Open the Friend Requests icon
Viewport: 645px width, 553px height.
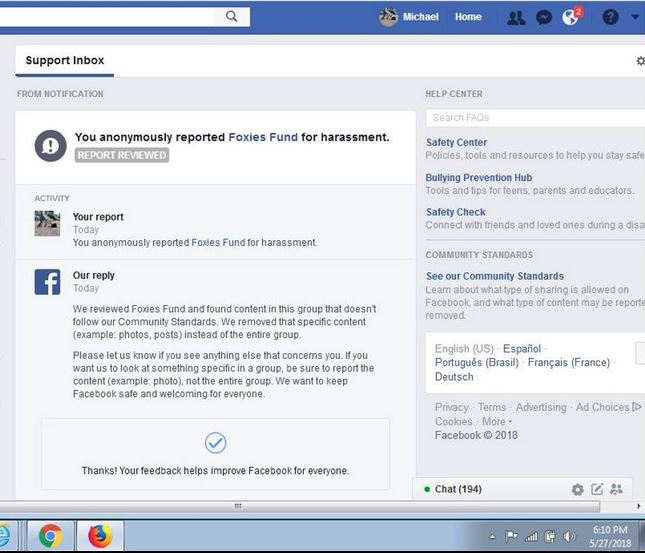[516, 17]
